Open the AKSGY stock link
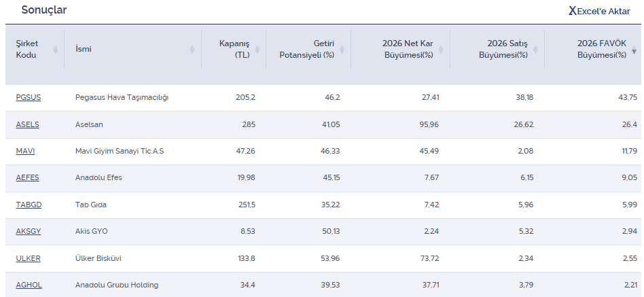 pos(29,231)
